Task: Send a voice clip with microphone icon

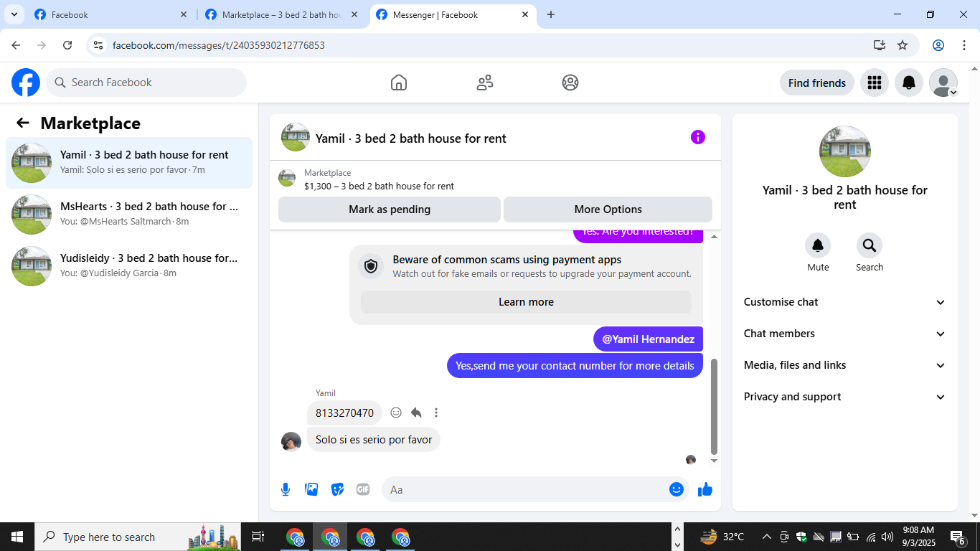Action: coord(286,489)
